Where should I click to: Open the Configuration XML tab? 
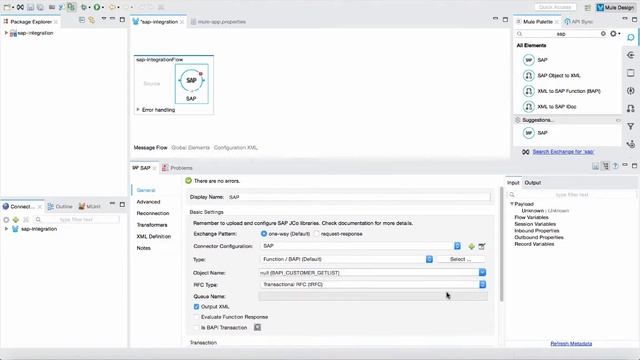236,148
